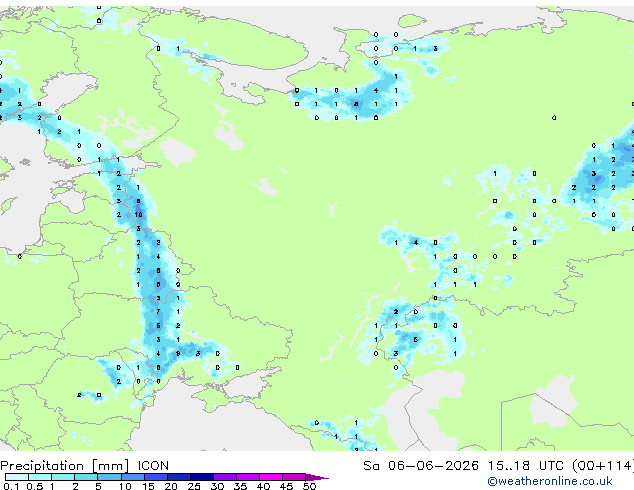This screenshot has height=490, width=634.
Task: Click the 5–10 mm legend color swatch
Action: coord(109,477)
